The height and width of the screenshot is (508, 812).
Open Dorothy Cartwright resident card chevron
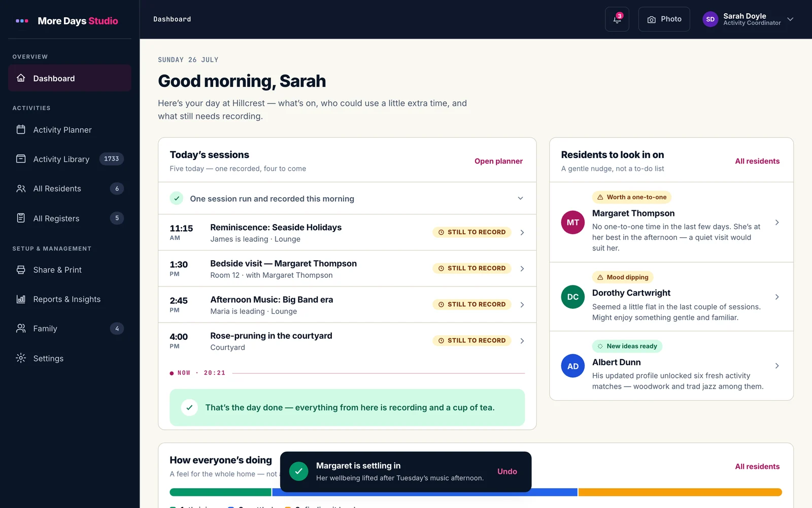[777, 297]
